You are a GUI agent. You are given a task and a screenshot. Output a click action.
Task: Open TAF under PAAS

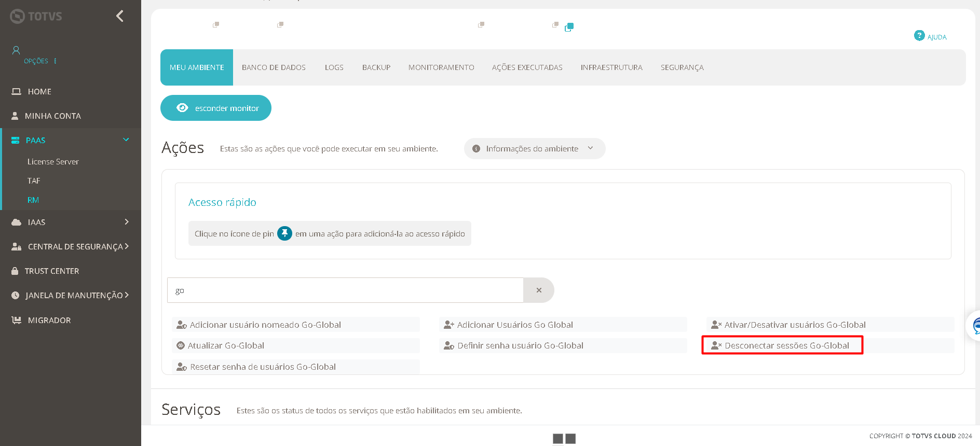point(34,181)
